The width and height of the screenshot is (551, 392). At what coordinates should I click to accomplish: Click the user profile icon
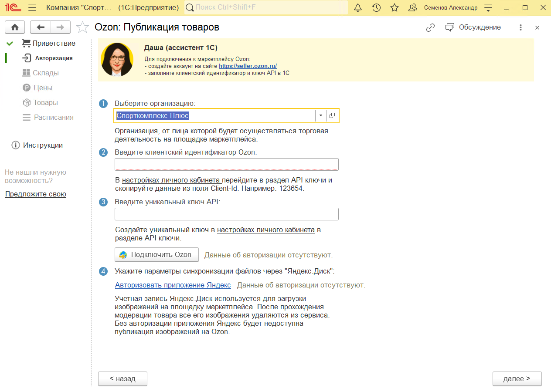tap(413, 7)
